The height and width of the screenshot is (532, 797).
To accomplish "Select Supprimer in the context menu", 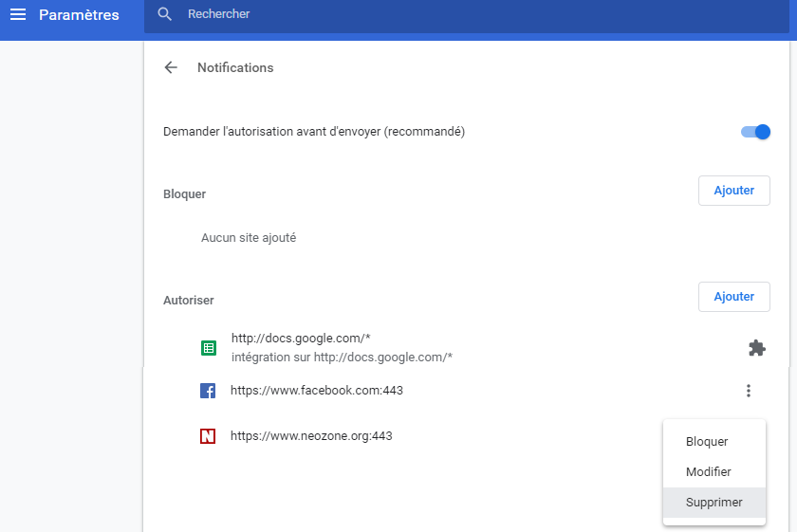I will (714, 503).
